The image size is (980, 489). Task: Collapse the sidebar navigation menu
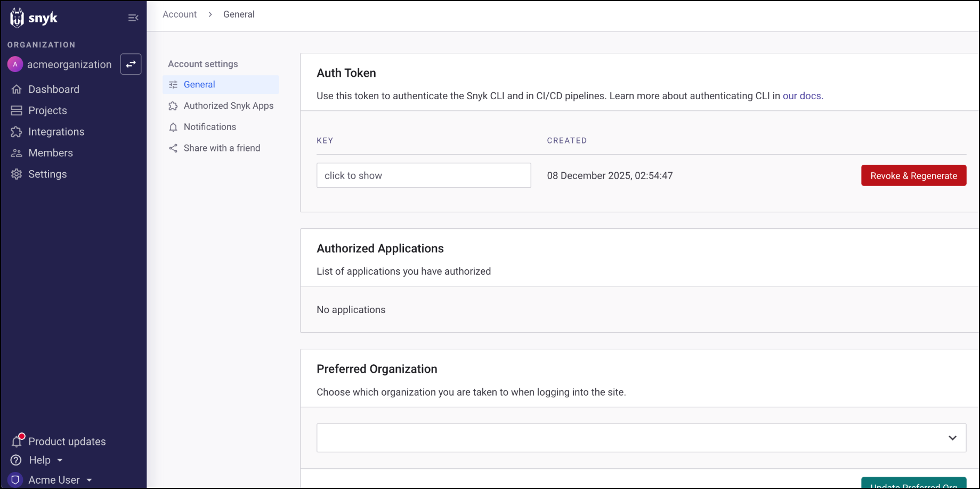tap(133, 18)
